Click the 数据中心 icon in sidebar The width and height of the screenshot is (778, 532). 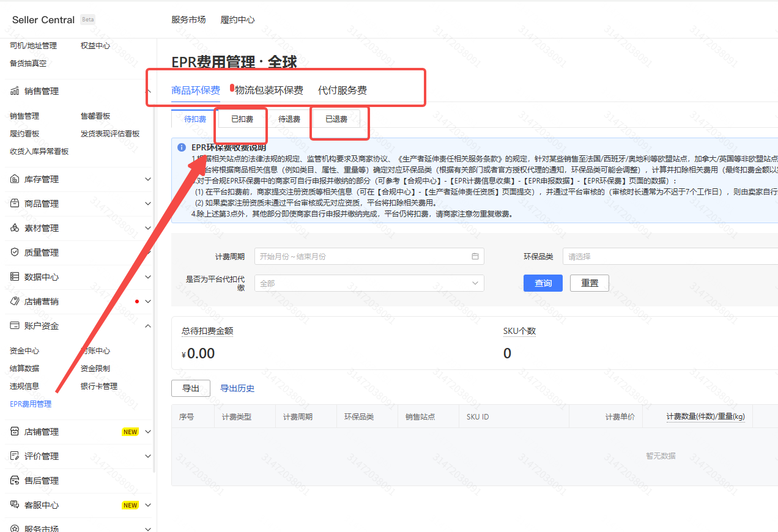pos(15,277)
